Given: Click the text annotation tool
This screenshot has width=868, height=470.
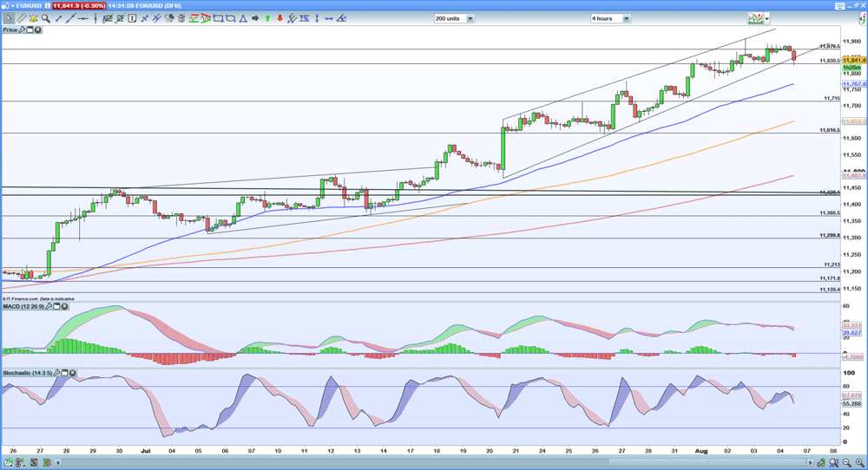Looking at the screenshot, I should [132, 18].
